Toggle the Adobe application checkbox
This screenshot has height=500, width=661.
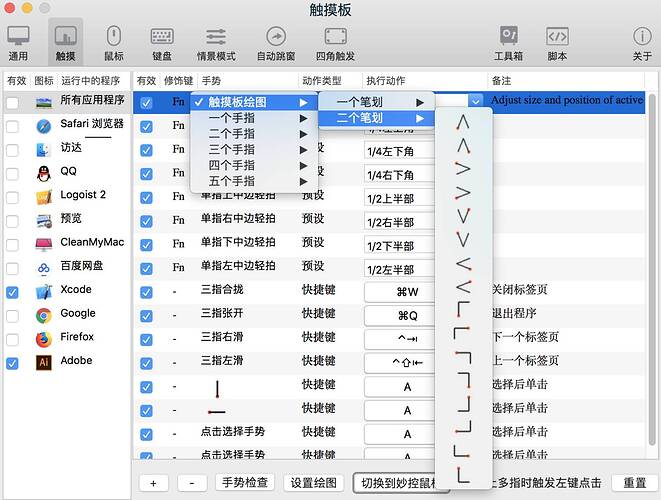pos(13,362)
